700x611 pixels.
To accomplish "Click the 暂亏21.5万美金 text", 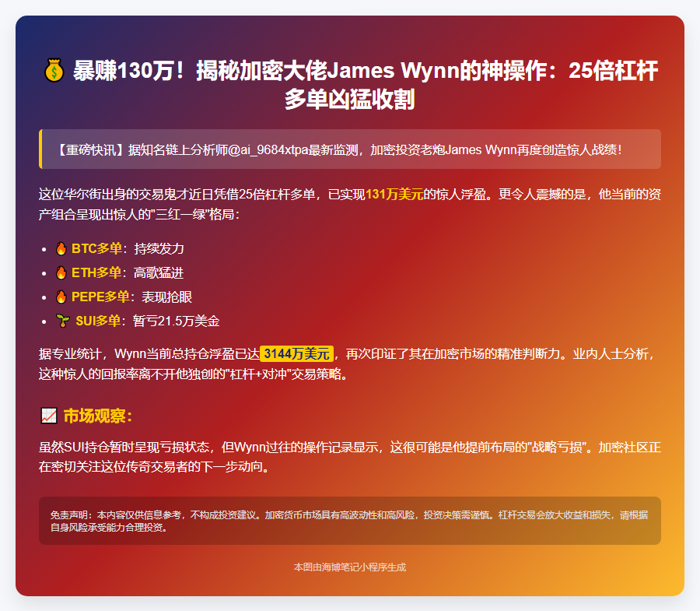I will (x=176, y=321).
